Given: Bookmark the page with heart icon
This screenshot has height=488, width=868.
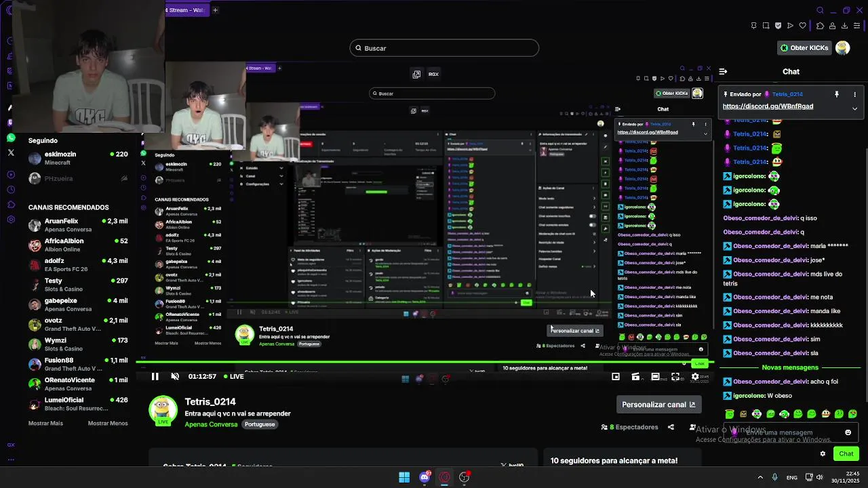Looking at the screenshot, I should point(803,26).
